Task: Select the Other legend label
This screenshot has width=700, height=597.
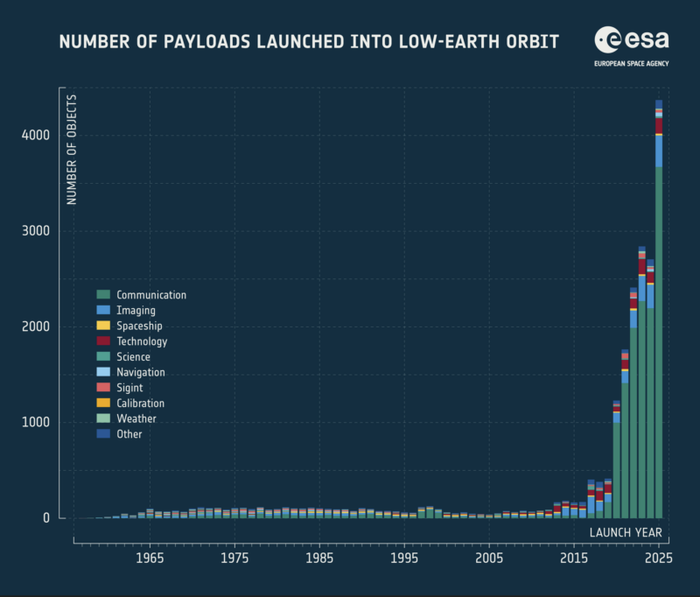Action: pos(129,434)
